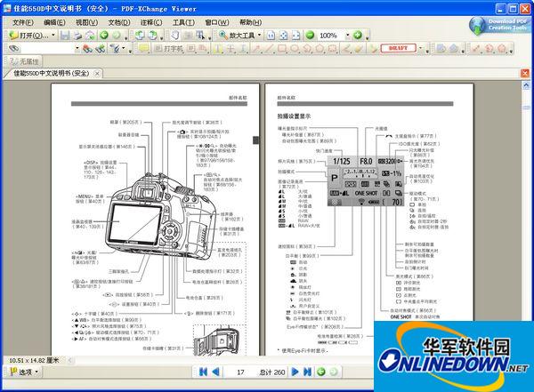Image resolution: width=534 pixels, height=392 pixels.
Task: Open the 视图(V) menu
Action: [86, 22]
